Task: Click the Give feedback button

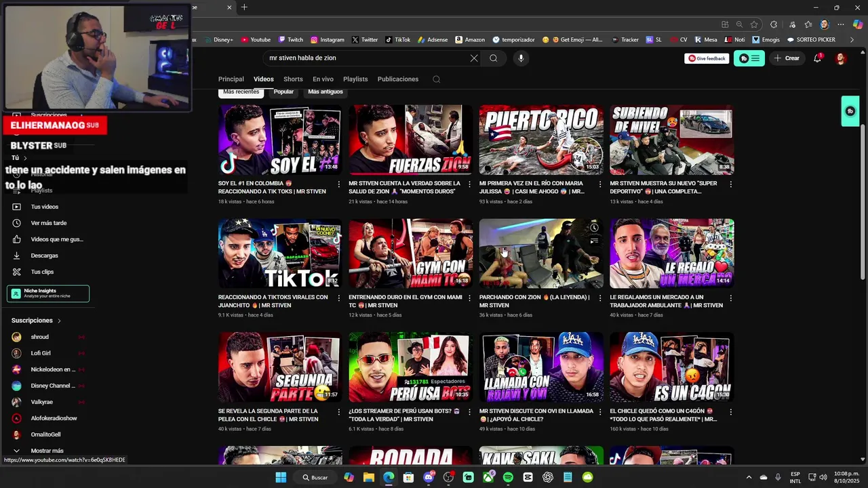Action: point(707,58)
